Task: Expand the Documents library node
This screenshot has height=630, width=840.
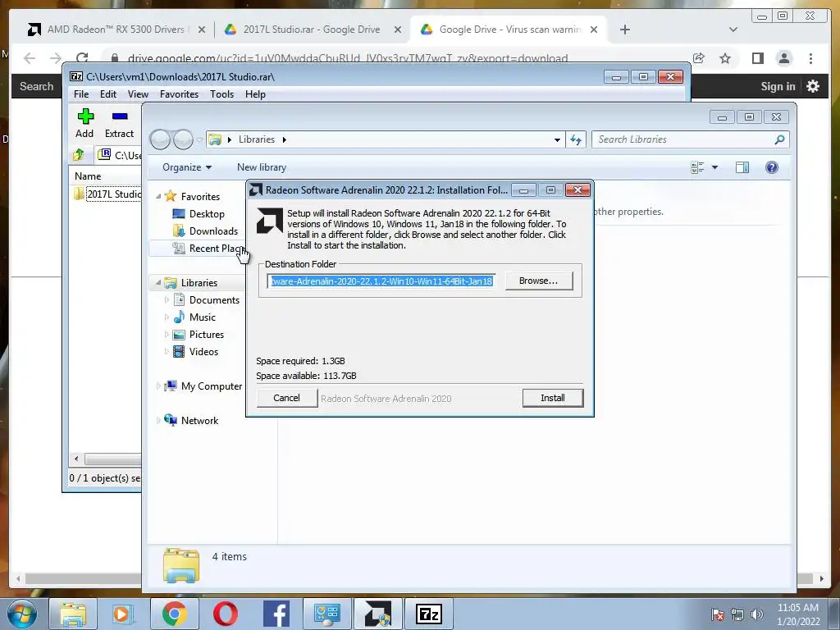Action: [x=167, y=300]
